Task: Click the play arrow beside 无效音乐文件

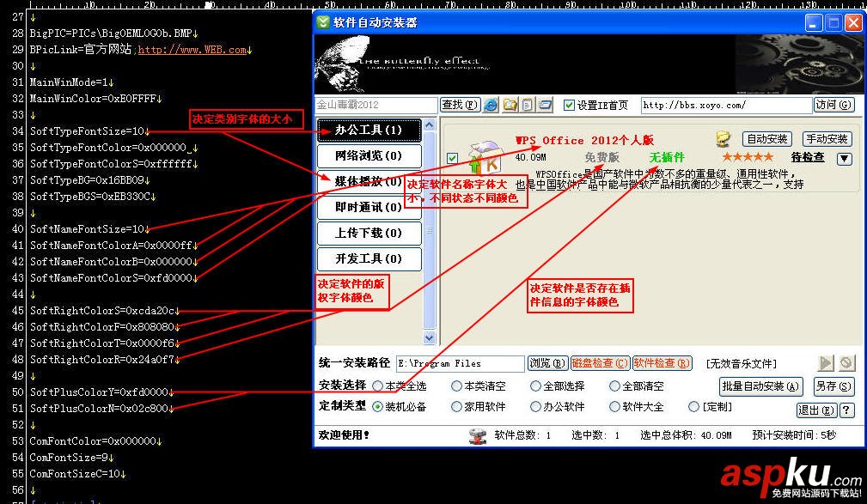Action: pos(826,362)
